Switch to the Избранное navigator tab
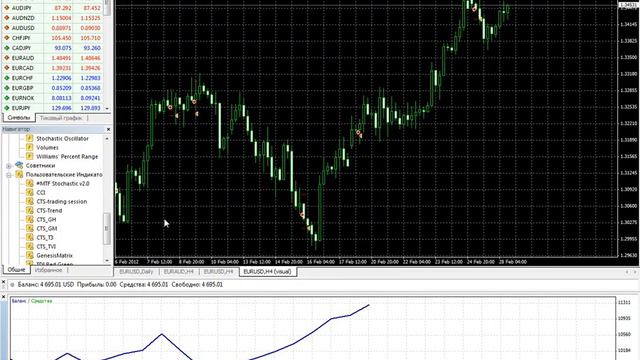640x360 pixels. coord(48,270)
